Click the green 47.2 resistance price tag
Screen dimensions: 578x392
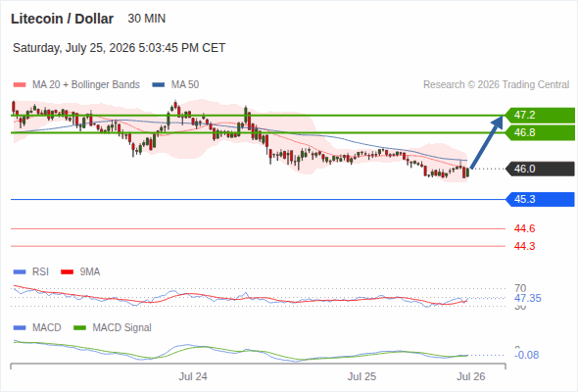(x=540, y=115)
